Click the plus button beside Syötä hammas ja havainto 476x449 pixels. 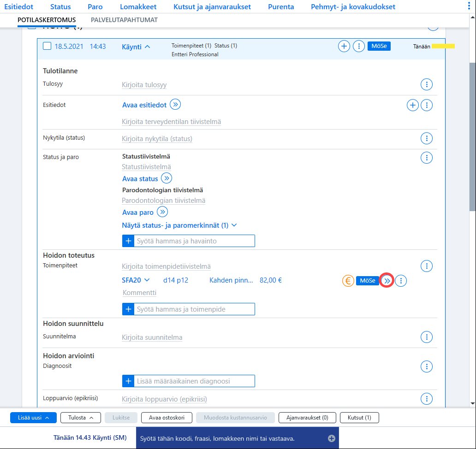tap(128, 241)
